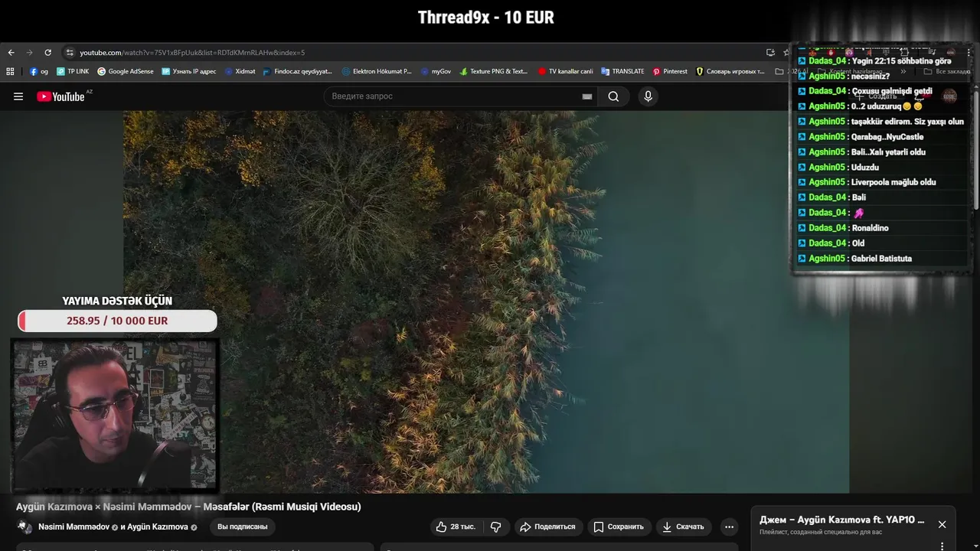Open the Findoc.az bookmark

pos(297,71)
